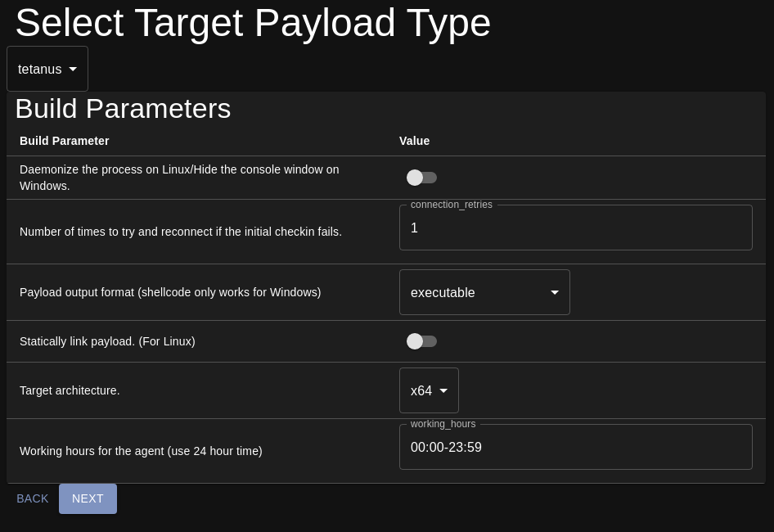The height and width of the screenshot is (532, 774).
Task: Click the working hours input showing 00:00-23:59
Action: [576, 447]
